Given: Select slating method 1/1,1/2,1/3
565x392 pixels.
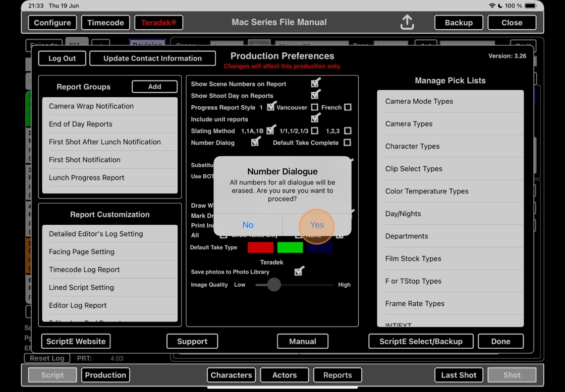Looking at the screenshot, I should pos(315,130).
